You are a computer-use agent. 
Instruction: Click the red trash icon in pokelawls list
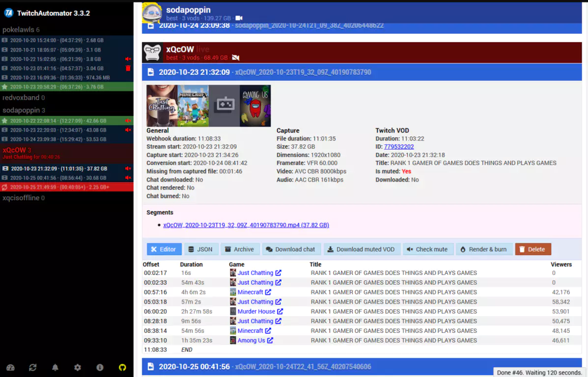tap(128, 68)
